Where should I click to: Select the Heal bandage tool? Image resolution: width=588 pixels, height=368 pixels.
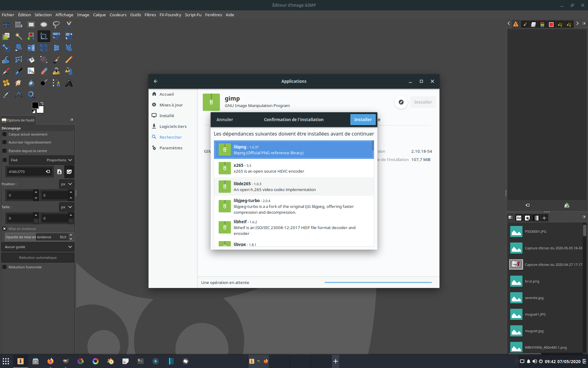point(6,83)
